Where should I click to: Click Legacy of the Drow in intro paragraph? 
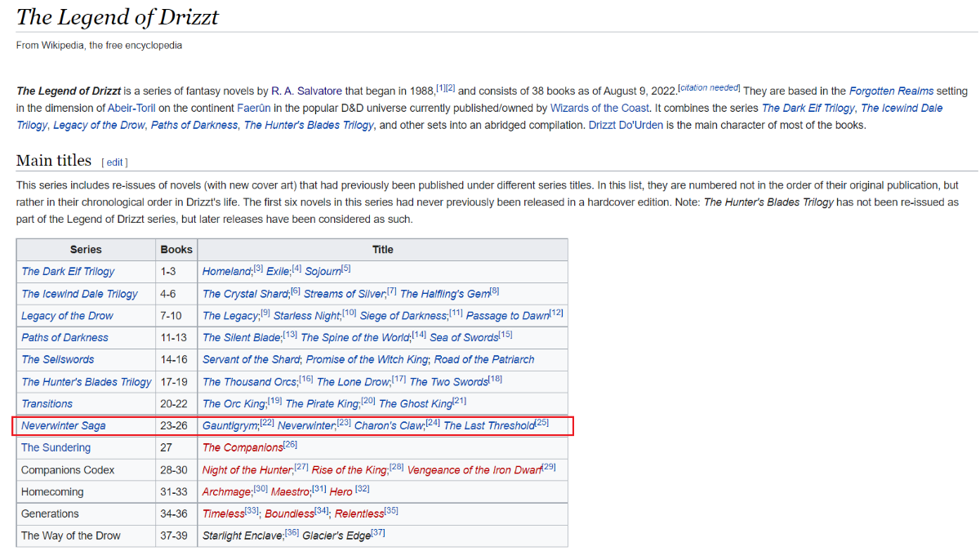100,125
